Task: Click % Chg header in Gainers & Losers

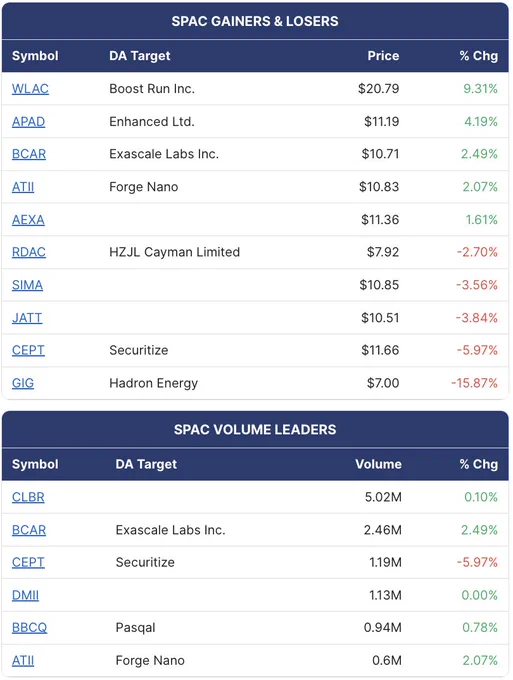Action: pyautogui.click(x=479, y=56)
